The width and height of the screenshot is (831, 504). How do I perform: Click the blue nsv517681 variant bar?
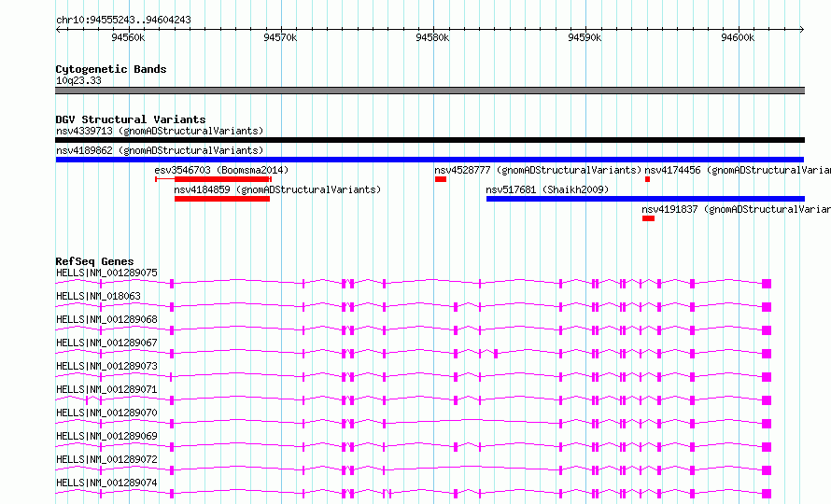[645, 199]
